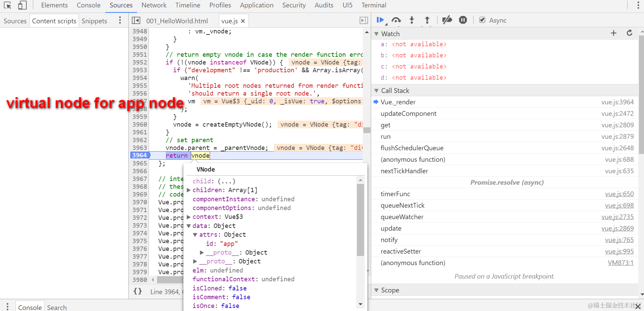
Task: Collapse the attrs Object property
Action: (195, 235)
